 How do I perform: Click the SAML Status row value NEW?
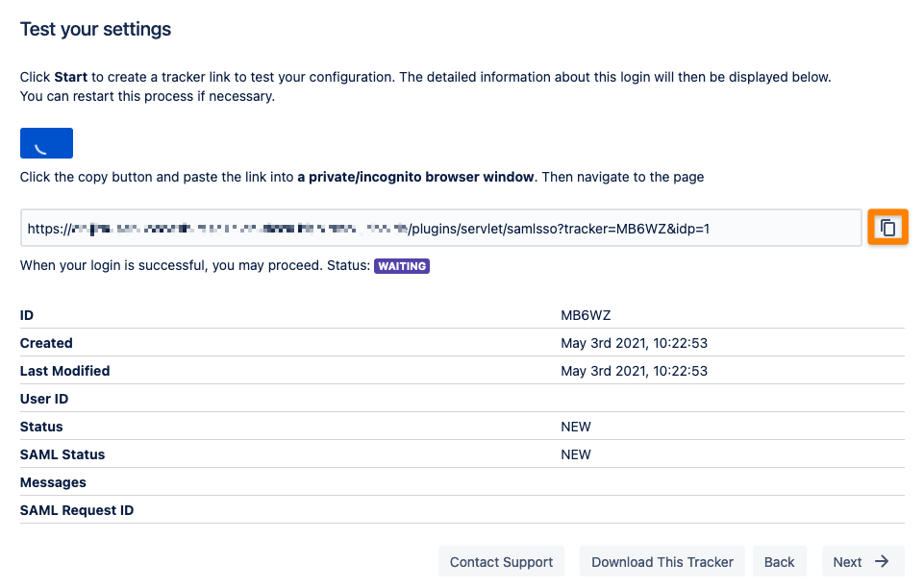pos(576,454)
